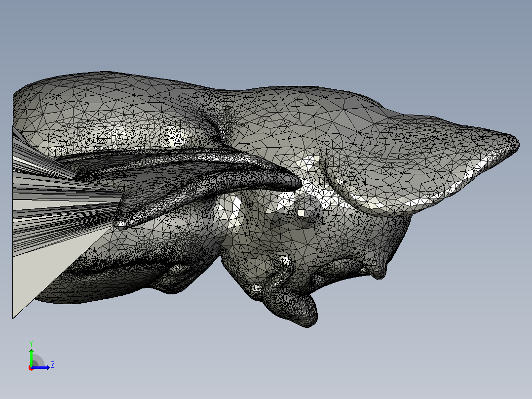Image resolution: width=532 pixels, height=399 pixels.
Task: Click the blue Z axis label
Action: tap(53, 365)
